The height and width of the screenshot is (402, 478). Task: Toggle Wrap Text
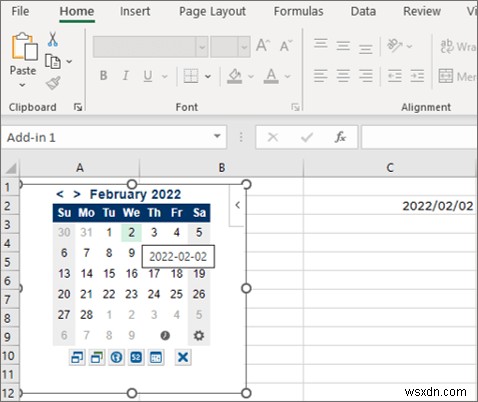click(458, 46)
